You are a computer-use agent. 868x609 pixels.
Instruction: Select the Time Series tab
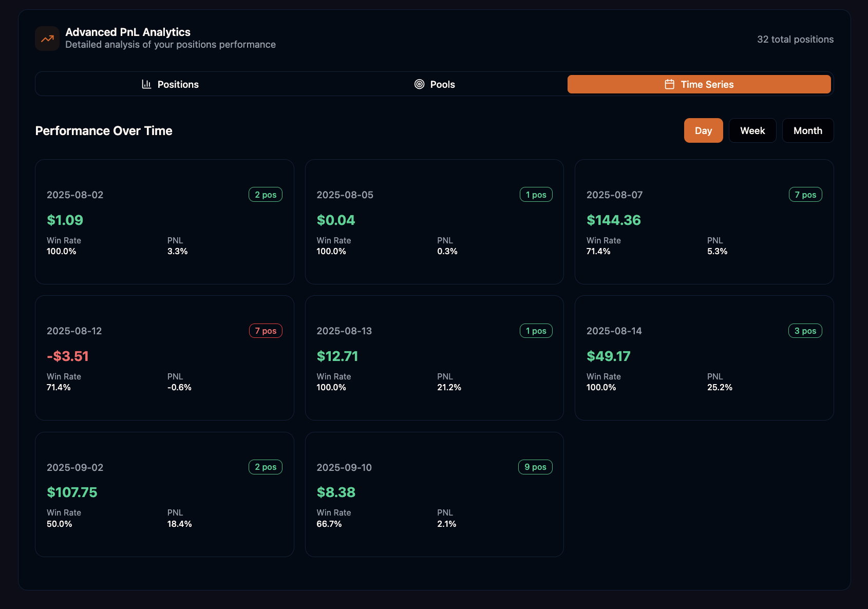(x=699, y=84)
